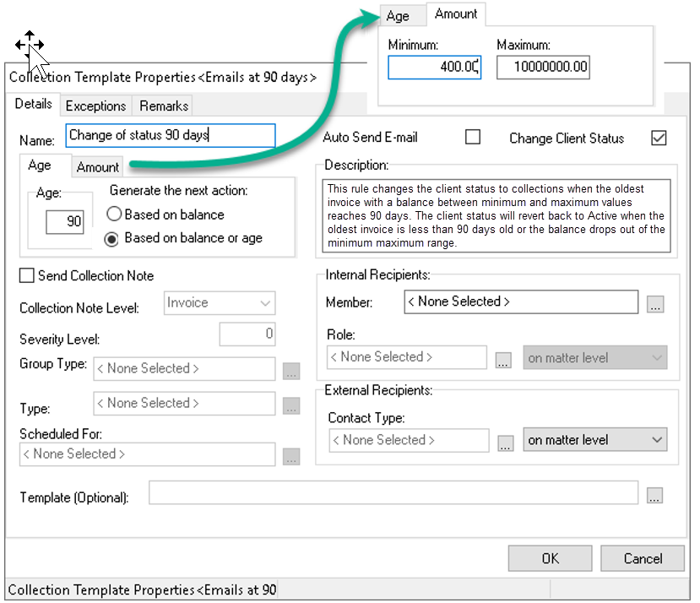Confirm with the OK button

[550, 558]
